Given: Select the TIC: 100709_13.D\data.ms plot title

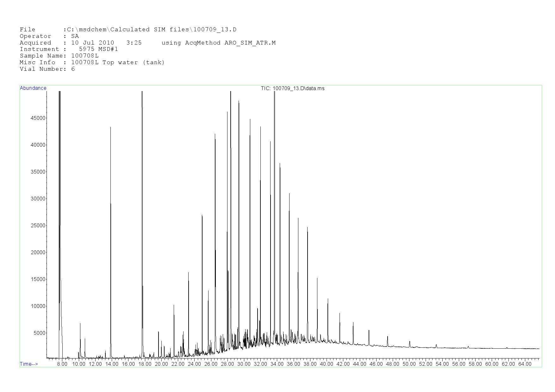Looking at the screenshot, I should point(292,89).
